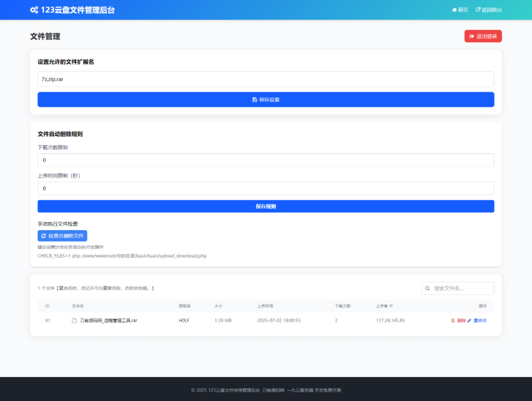Click 返回前台 link in header
The image size is (532, 401).
[489, 10]
